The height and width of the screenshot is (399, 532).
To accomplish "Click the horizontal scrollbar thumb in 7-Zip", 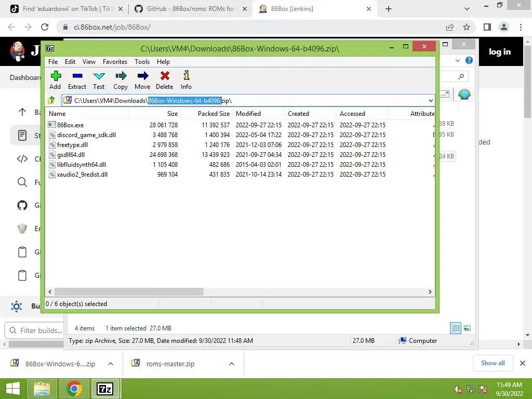I will (x=129, y=292).
